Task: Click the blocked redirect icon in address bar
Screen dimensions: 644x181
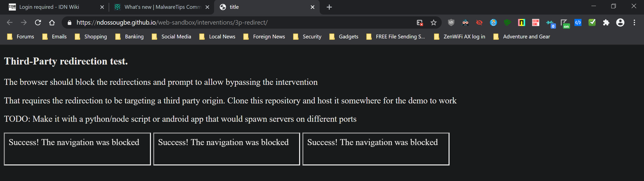Action: [x=420, y=23]
